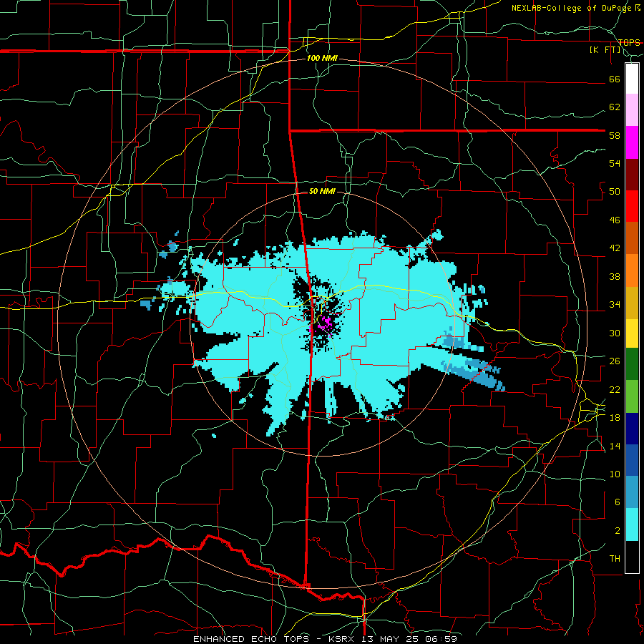This screenshot has height=644, width=644.
Task: Click the white swatch in the legend
Action: (x=632, y=79)
